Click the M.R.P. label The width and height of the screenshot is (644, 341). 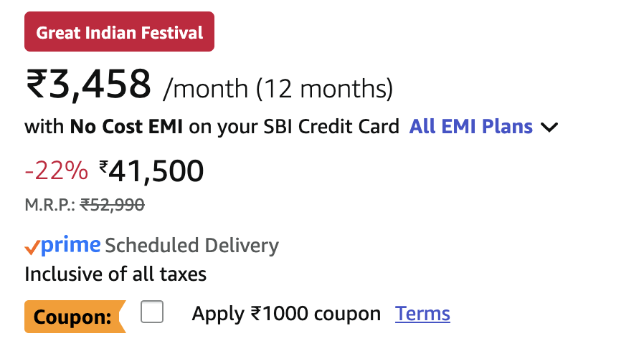pyautogui.click(x=50, y=205)
